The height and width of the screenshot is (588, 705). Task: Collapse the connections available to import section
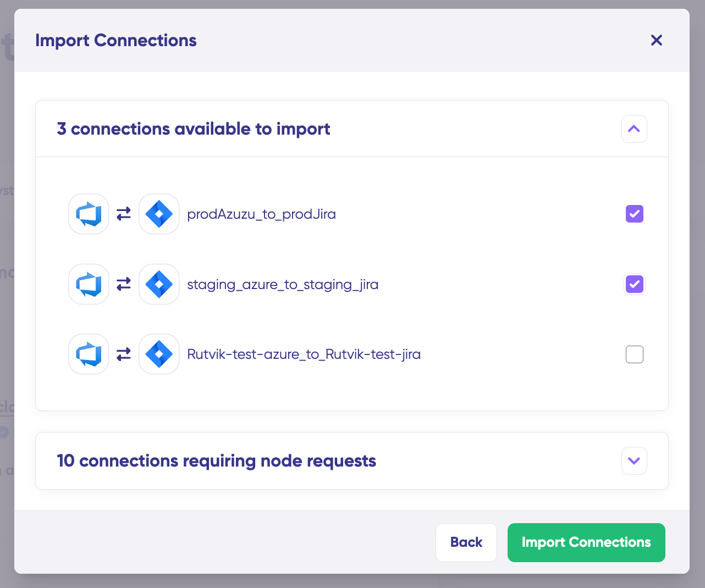coord(634,129)
